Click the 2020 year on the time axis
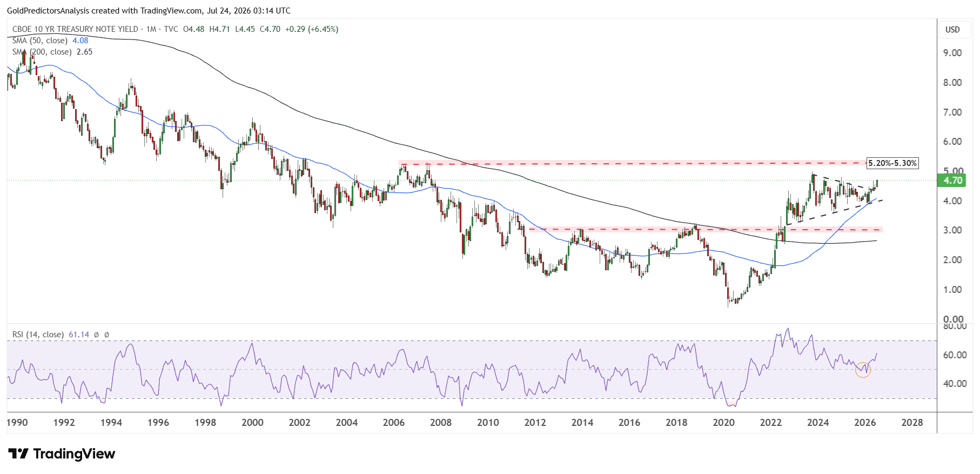 click(723, 423)
